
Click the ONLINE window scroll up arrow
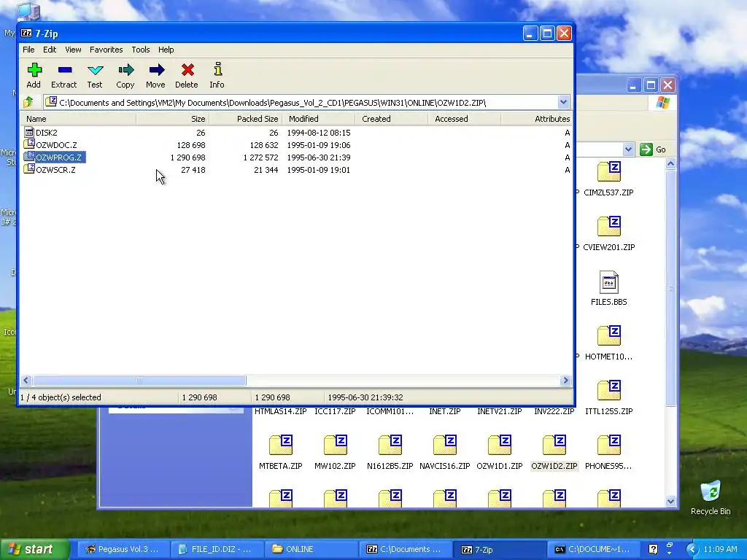pyautogui.click(x=670, y=164)
